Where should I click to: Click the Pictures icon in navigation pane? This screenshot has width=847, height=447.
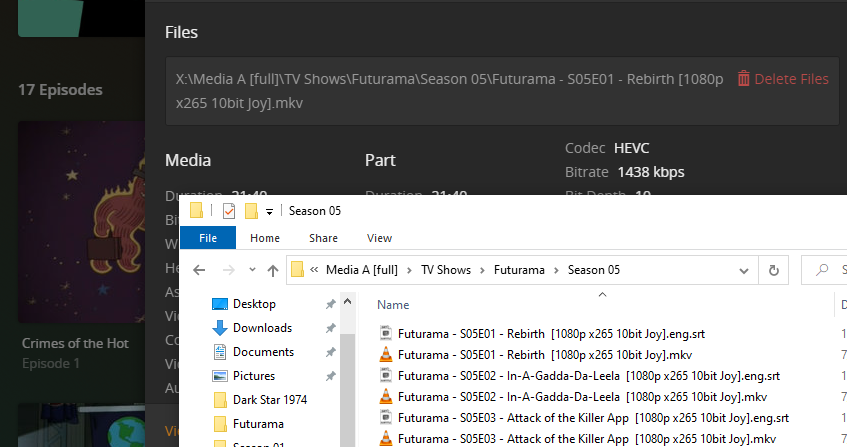(220, 376)
